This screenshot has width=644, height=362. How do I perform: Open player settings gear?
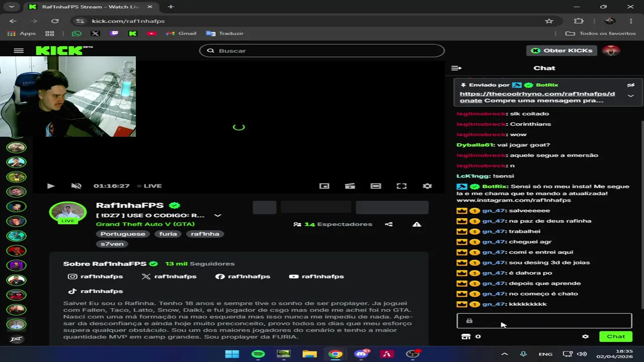pyautogui.click(x=427, y=186)
